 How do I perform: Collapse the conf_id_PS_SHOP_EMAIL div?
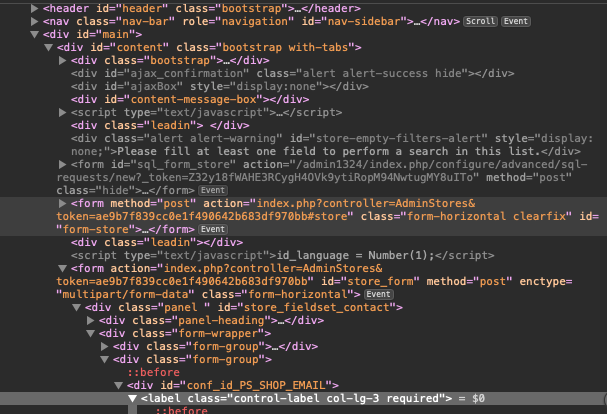(x=118, y=385)
